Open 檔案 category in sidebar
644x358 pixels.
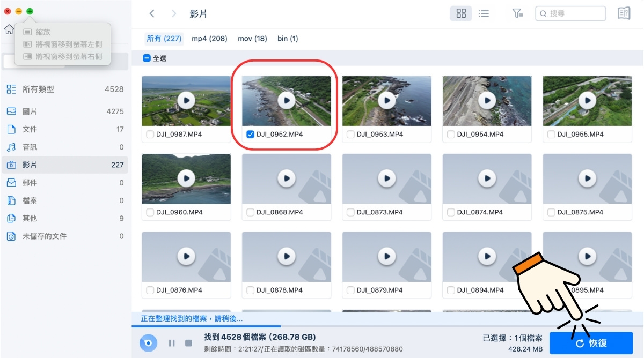(x=65, y=200)
